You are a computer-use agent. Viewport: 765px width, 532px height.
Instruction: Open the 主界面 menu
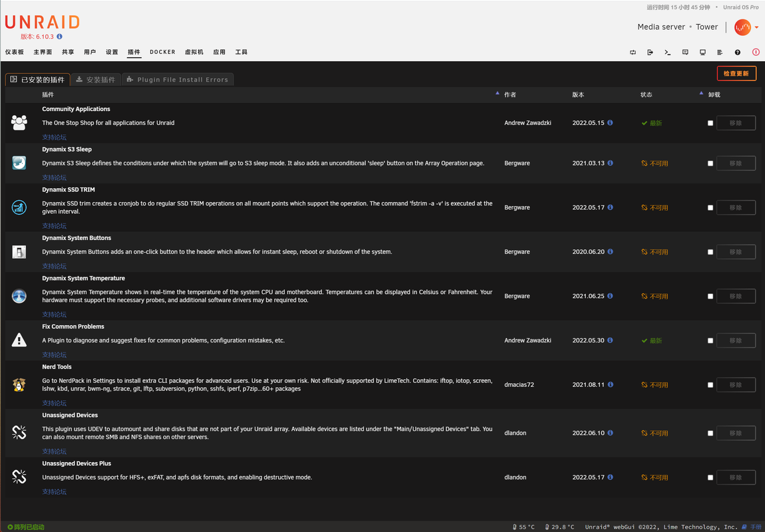pos(43,52)
